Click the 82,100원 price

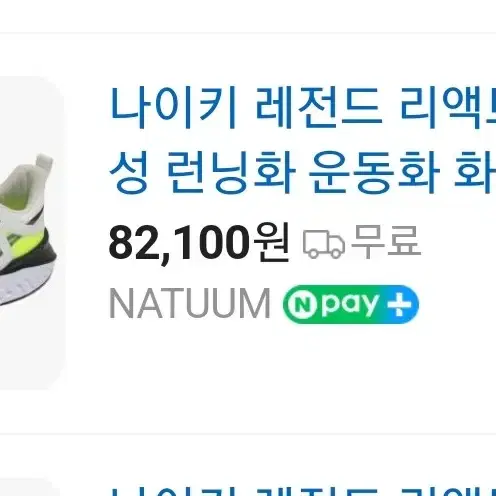(199, 243)
